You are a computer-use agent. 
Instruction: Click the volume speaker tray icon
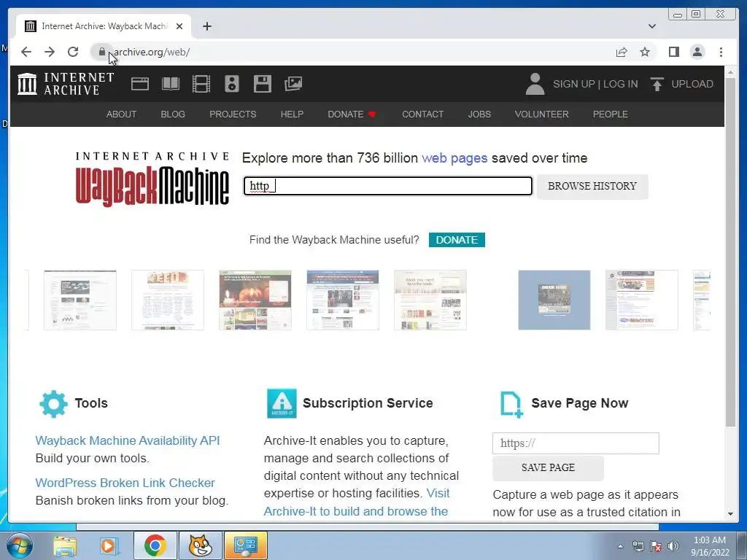(x=673, y=547)
